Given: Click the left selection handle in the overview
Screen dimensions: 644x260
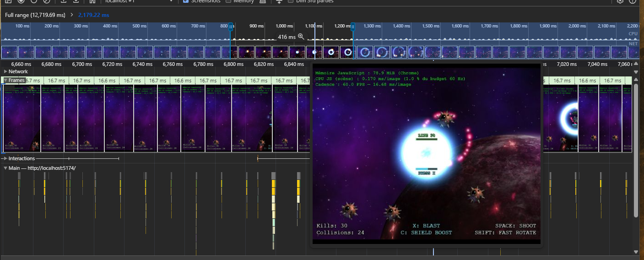Looking at the screenshot, I should tap(231, 27).
